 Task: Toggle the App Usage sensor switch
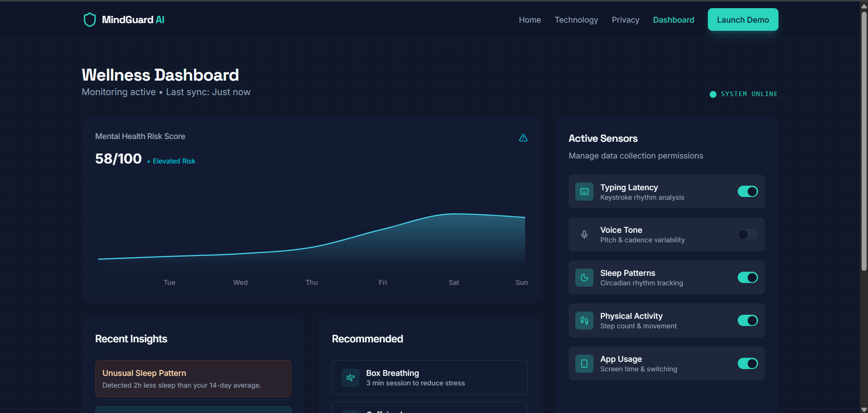coord(748,364)
